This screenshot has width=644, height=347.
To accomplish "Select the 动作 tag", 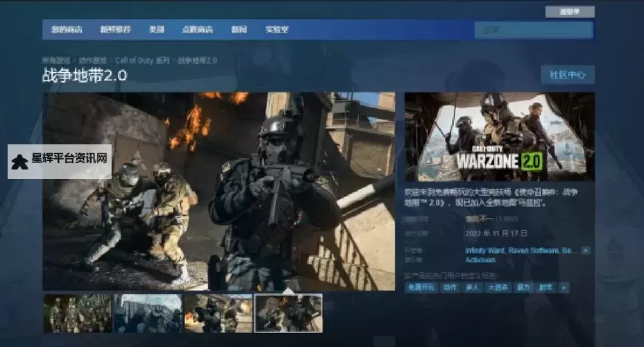I will 450,287.
